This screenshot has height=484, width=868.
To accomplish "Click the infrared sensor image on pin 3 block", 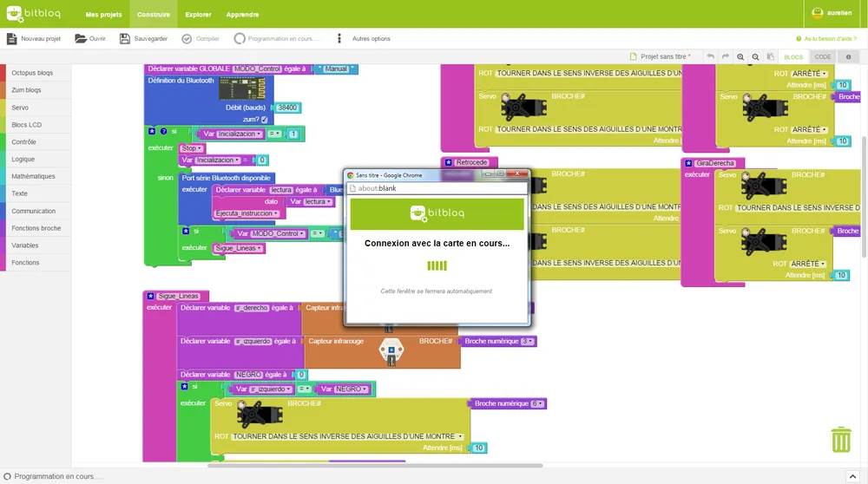I will pos(391,352).
